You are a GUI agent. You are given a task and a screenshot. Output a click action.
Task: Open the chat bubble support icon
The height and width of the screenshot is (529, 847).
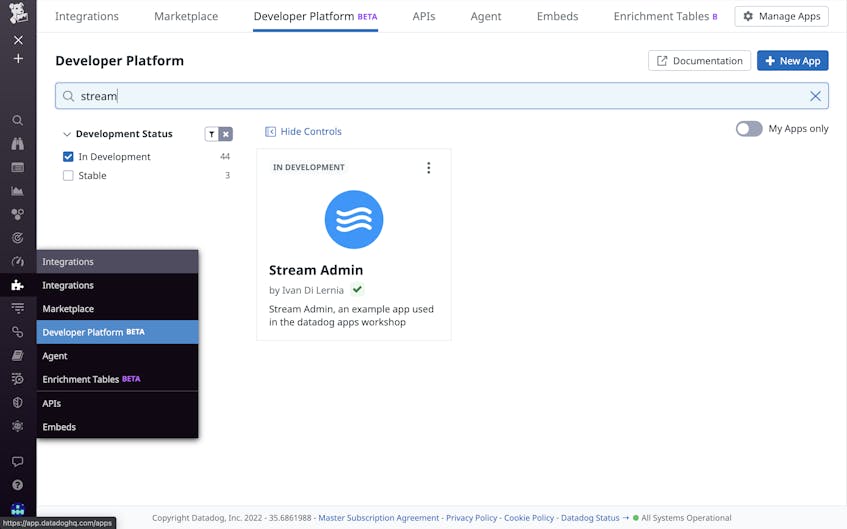[x=18, y=461]
